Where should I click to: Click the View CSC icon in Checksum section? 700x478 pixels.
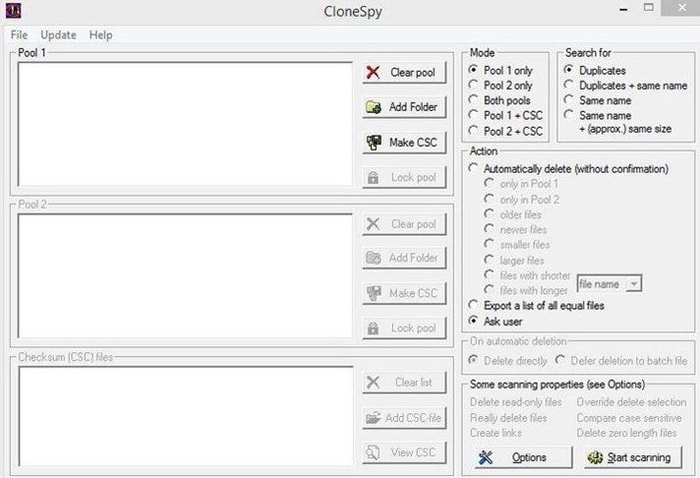click(373, 452)
